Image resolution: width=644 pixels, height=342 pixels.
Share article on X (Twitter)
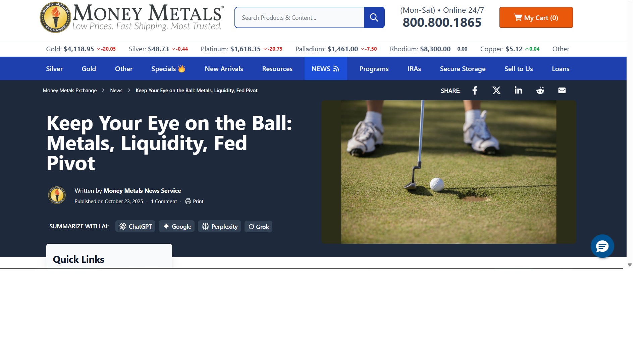(496, 91)
